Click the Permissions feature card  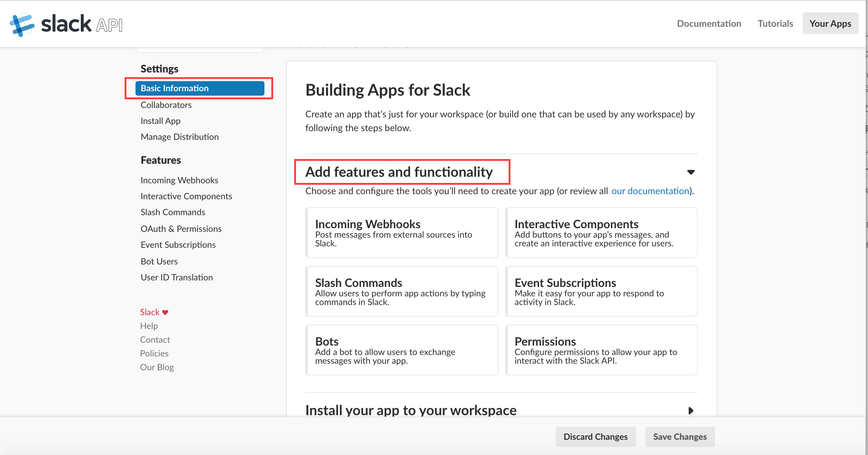601,350
